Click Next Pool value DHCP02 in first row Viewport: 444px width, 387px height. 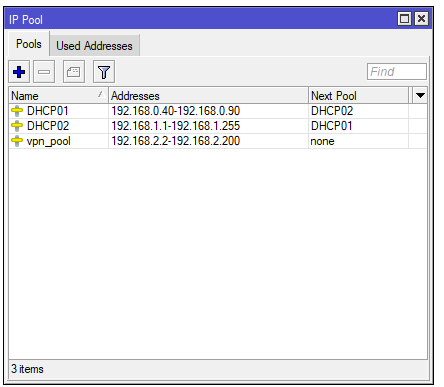point(332,111)
